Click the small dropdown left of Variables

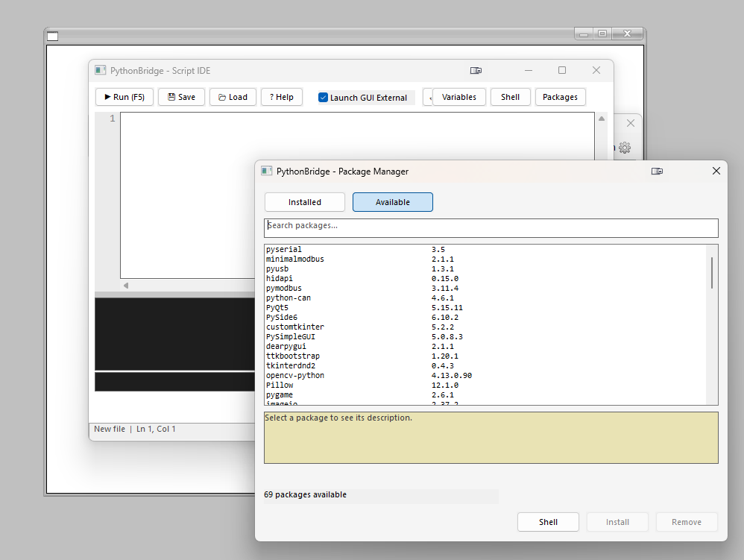click(428, 97)
